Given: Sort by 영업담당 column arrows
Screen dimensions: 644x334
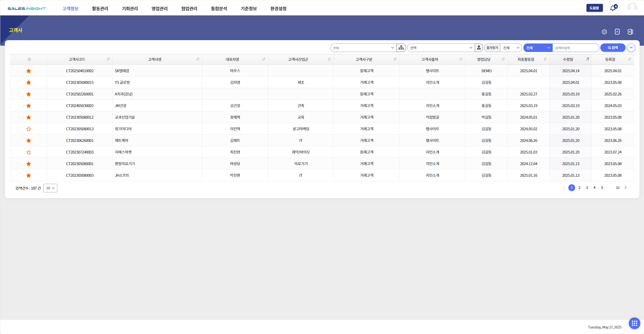Looking at the screenshot, I should pyautogui.click(x=503, y=59).
